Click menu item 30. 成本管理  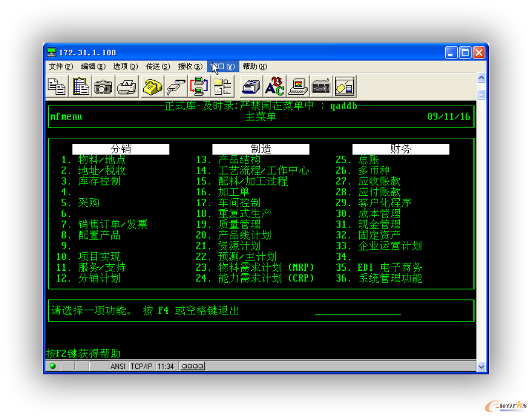(x=368, y=214)
